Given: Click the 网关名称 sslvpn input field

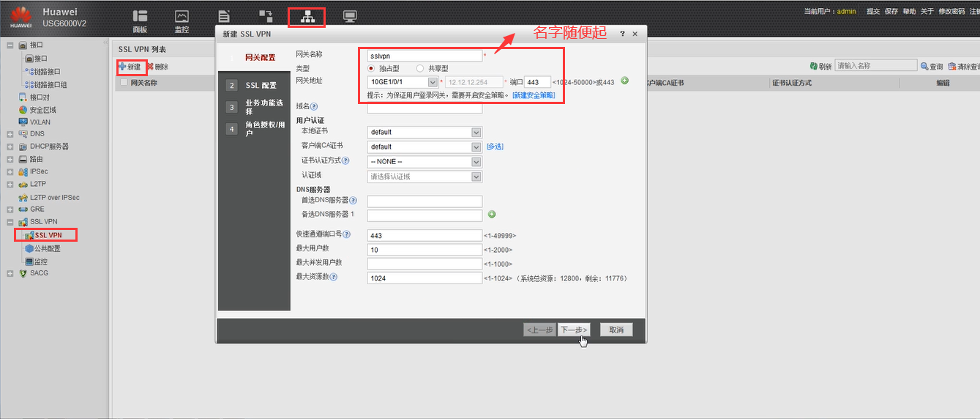Looking at the screenshot, I should (x=424, y=55).
